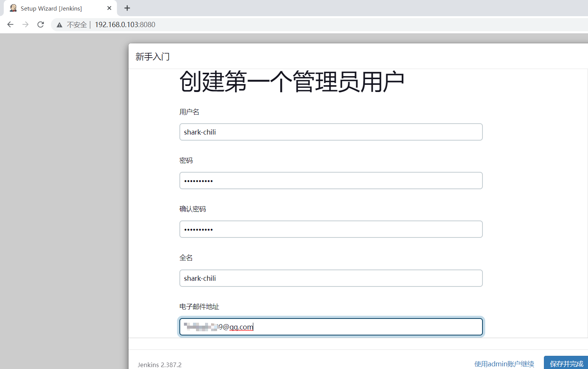Close the Setup Wizard tab
The width and height of the screenshot is (588, 369).
tap(109, 8)
